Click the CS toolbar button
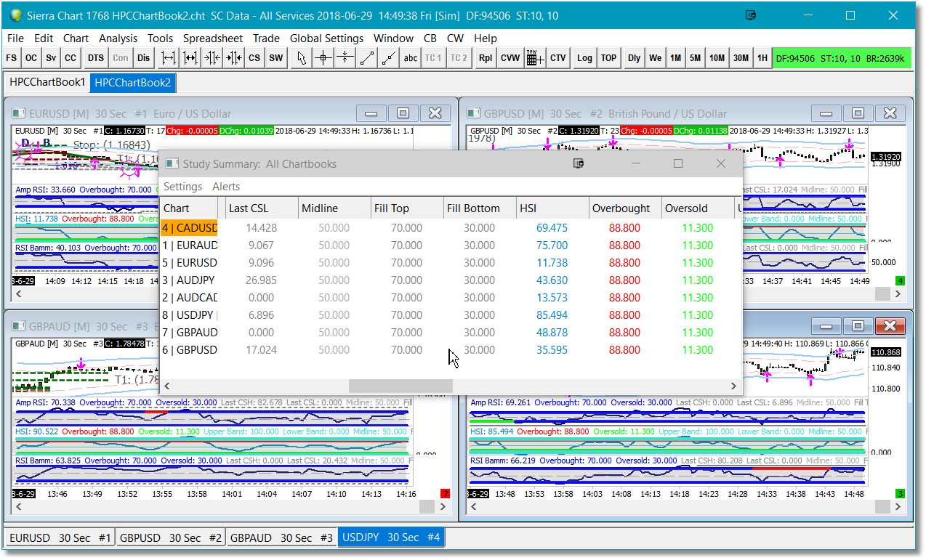926x560 pixels. 254,58
